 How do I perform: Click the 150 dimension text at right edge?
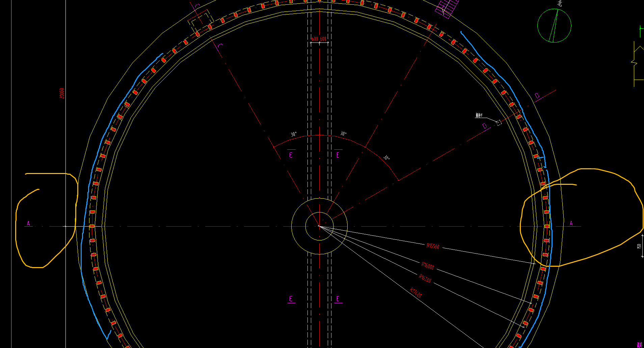coord(639,246)
